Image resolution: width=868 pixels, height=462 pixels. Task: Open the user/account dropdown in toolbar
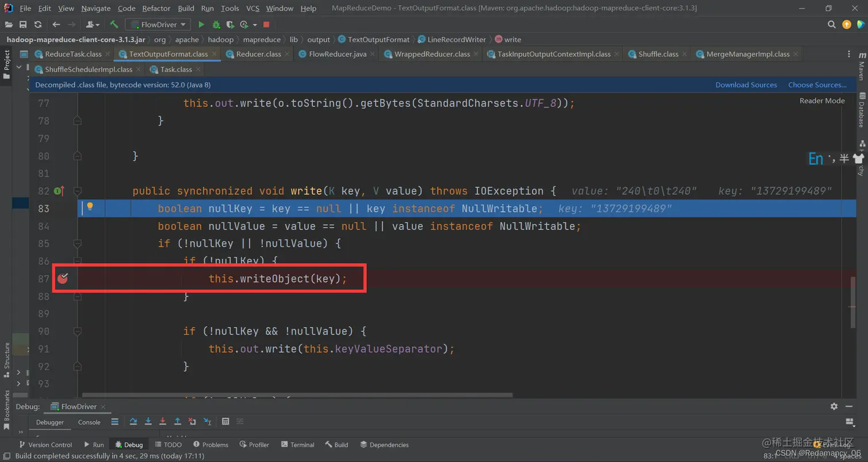(92, 25)
